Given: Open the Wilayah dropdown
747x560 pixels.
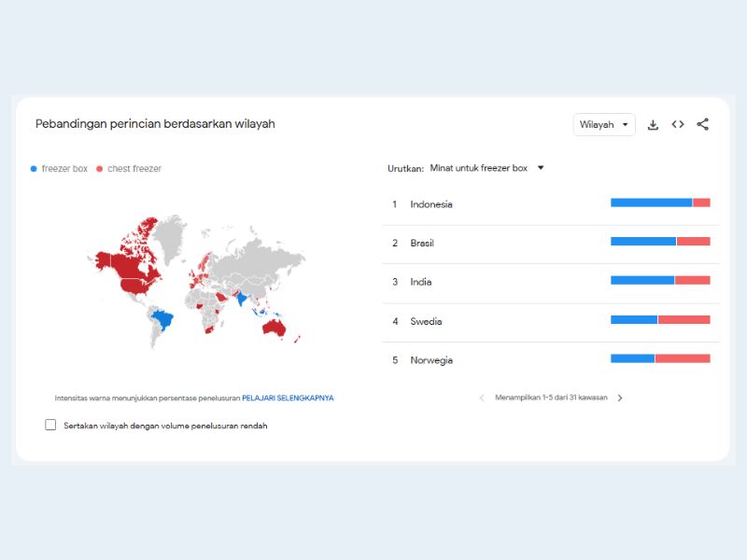Looking at the screenshot, I should pyautogui.click(x=603, y=125).
